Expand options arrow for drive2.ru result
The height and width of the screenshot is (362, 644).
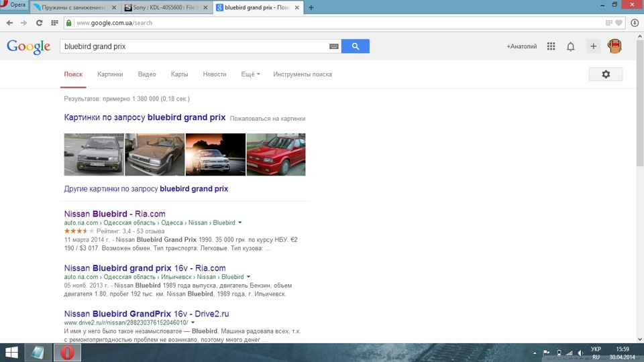tap(193, 322)
